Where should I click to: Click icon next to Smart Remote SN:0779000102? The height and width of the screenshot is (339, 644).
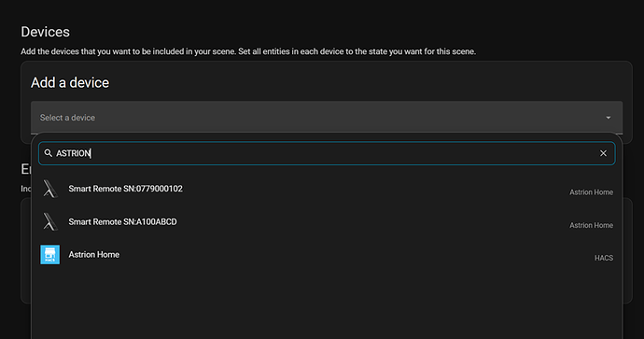tap(50, 189)
